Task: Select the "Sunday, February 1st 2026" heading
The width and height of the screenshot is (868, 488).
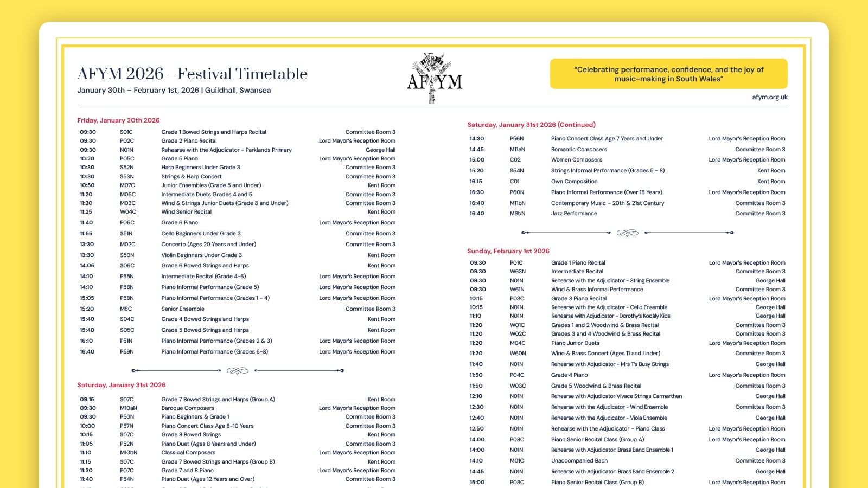Action: coord(508,251)
